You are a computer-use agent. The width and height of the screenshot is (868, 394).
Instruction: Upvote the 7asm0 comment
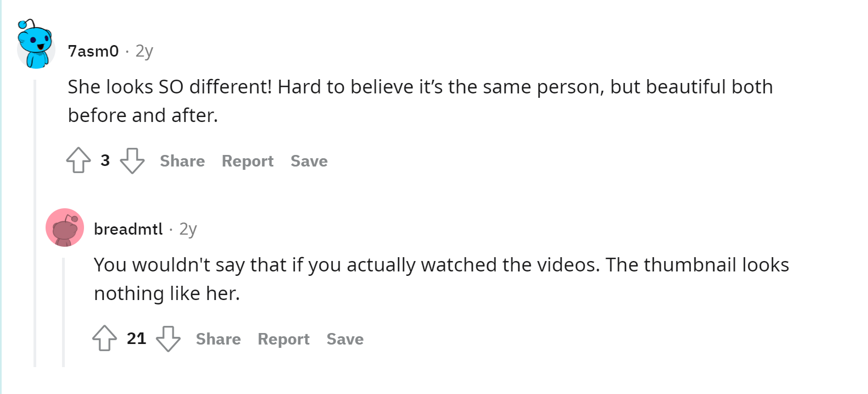pyautogui.click(x=79, y=160)
